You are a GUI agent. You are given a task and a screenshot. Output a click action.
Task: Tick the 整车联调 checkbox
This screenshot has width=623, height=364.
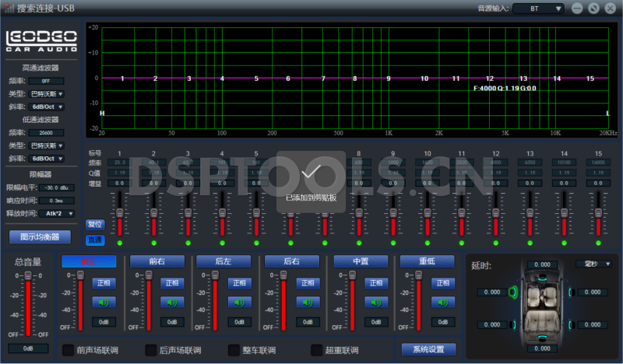234,350
